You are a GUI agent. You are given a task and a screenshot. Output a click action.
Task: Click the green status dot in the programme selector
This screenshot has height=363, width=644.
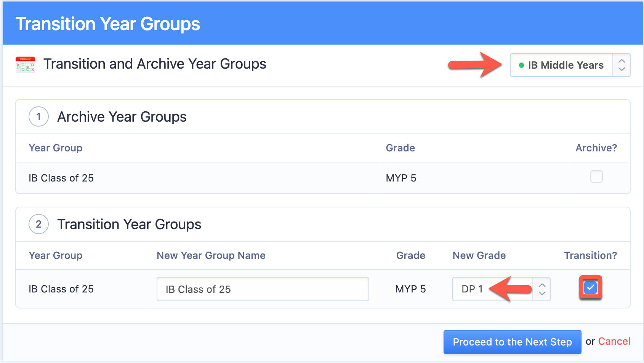521,65
